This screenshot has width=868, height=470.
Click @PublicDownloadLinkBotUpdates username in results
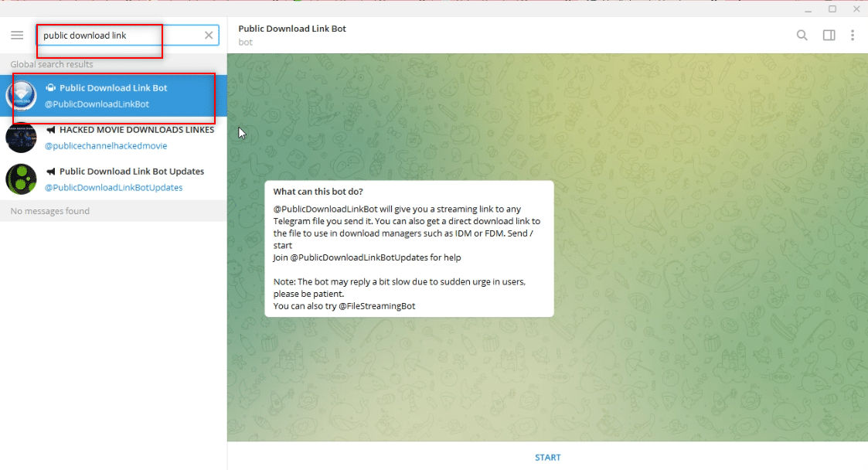tap(114, 188)
